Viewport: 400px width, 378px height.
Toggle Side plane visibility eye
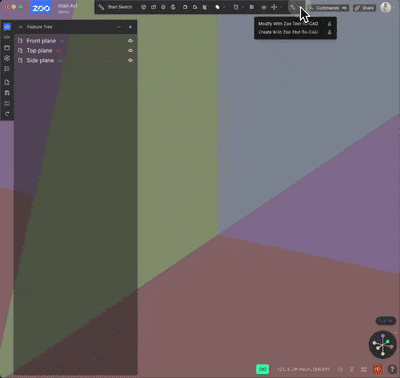(130, 60)
